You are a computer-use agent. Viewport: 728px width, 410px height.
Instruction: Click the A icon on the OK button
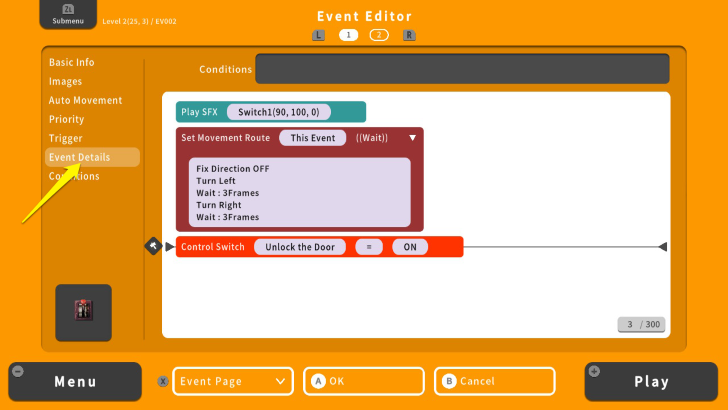point(318,381)
